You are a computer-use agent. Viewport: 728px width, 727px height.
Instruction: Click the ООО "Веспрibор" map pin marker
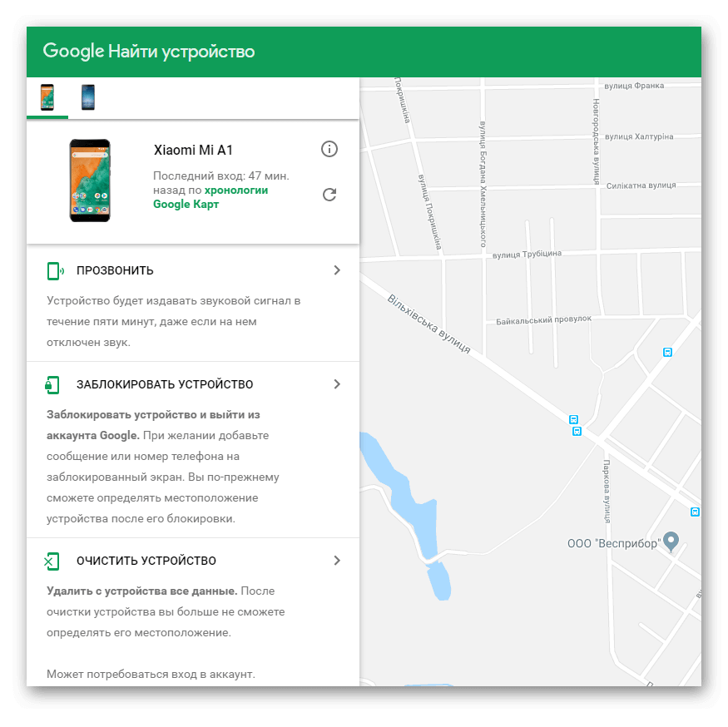coord(671,542)
